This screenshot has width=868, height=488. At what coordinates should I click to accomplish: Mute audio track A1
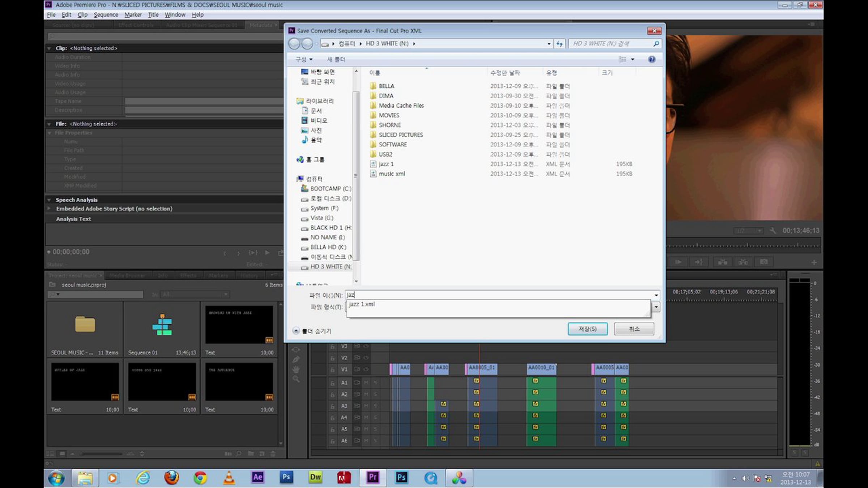coord(366,382)
